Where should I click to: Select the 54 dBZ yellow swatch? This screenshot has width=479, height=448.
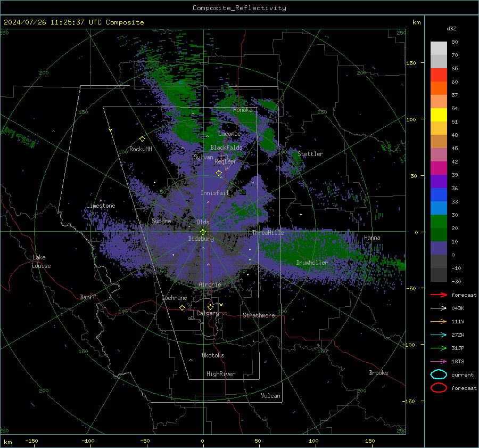pos(439,115)
